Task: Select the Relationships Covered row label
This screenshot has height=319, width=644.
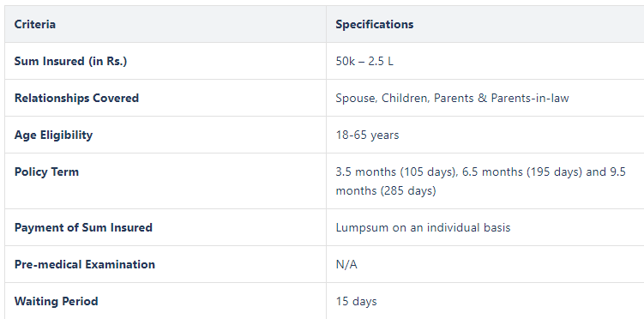Action: (76, 98)
